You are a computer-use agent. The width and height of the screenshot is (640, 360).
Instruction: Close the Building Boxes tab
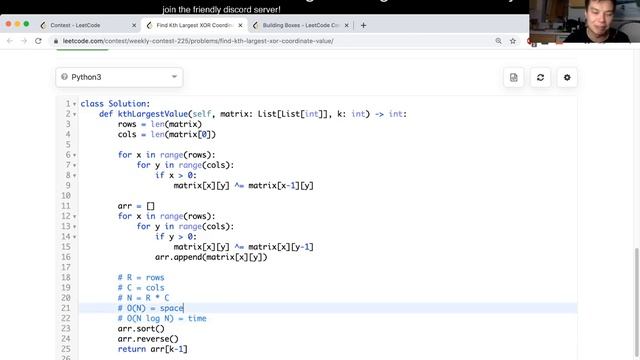tap(347, 25)
